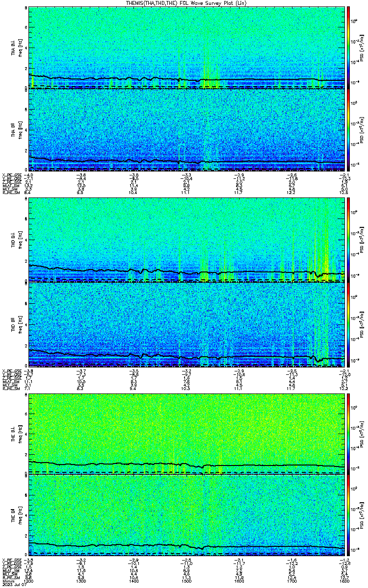Click the THA B-parallel PSD color bar
This screenshot has width=368, height=588.
(348, 130)
